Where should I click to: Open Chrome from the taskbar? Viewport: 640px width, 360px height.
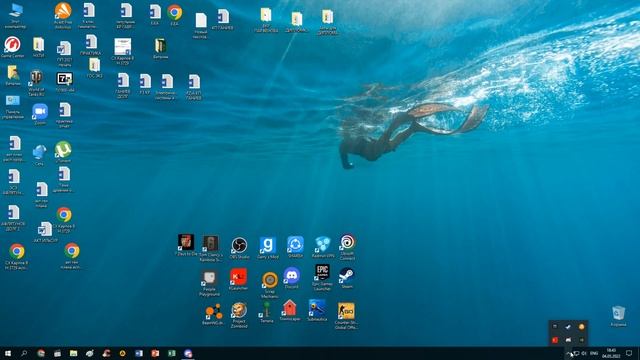41,353
